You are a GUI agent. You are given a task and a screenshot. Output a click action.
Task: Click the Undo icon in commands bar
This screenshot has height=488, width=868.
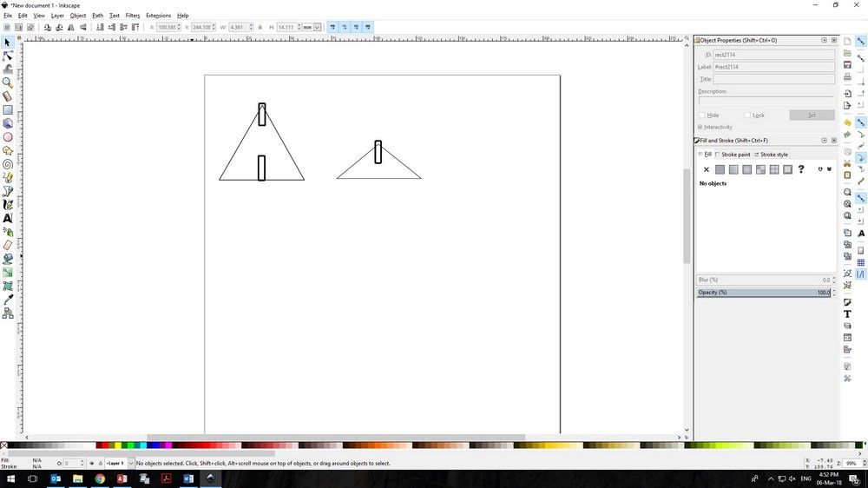click(x=847, y=122)
